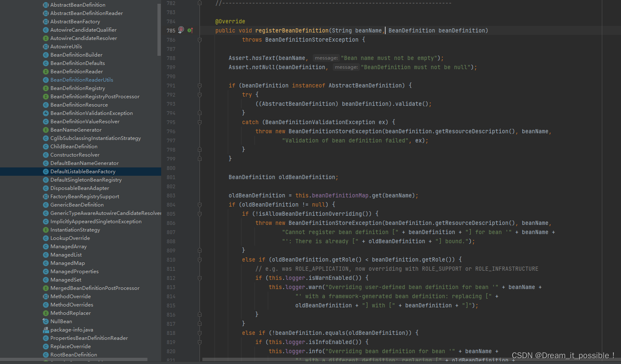621x364 pixels.
Task: Click the project tree horizontal scrollbar
Action: coord(74,359)
